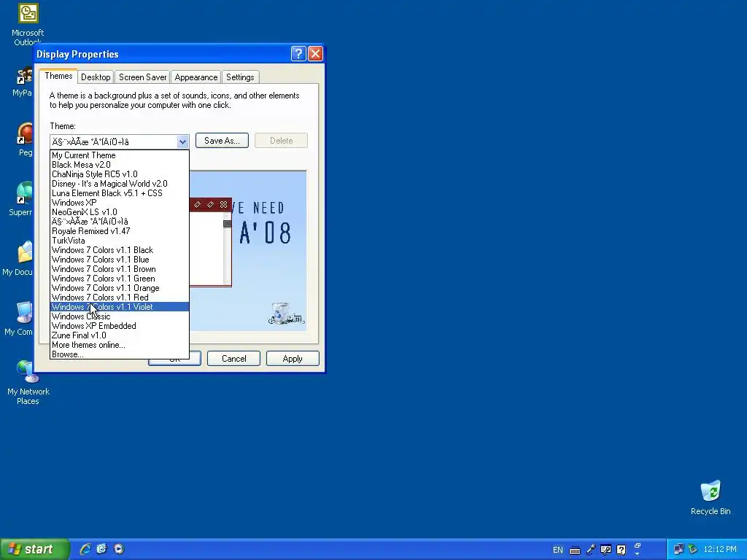Viewport: 747px width, 560px height.
Task: Click the Save As... button
Action: 222,141
